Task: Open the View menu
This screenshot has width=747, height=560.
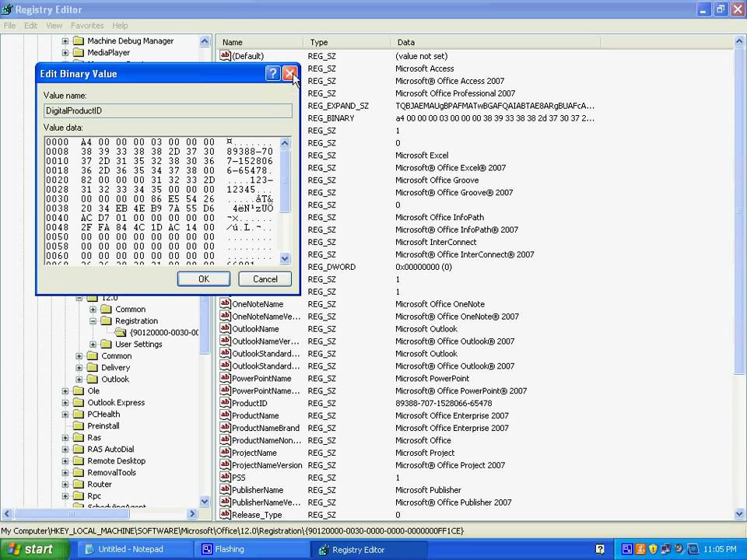Action: pyautogui.click(x=54, y=26)
